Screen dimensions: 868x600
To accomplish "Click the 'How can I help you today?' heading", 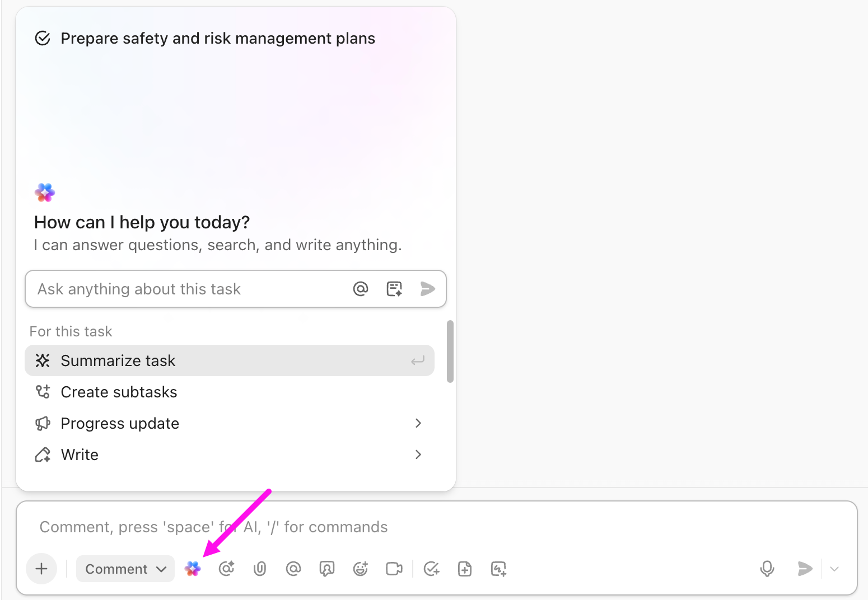I will coord(142,222).
